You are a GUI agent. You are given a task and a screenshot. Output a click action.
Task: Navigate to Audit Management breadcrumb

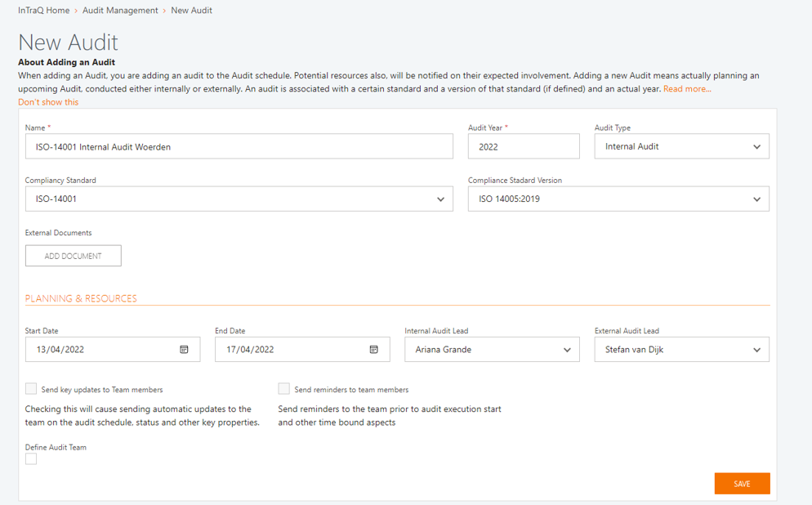coord(120,11)
